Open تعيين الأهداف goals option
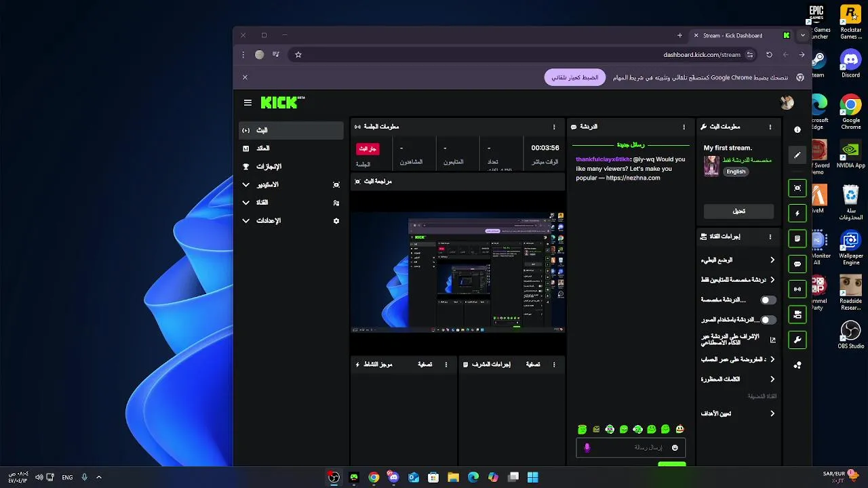The image size is (868, 488). tap(738, 413)
